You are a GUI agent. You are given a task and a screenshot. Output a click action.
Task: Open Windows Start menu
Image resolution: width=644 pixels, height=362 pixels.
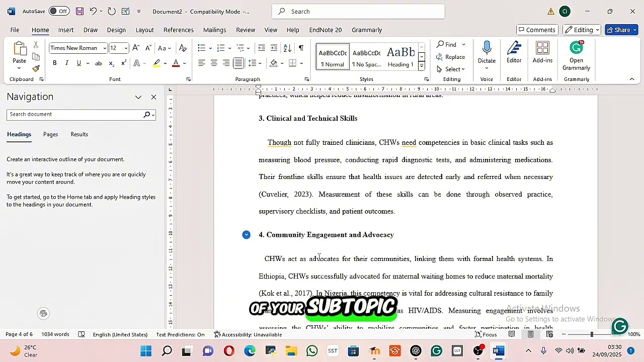pos(146,351)
